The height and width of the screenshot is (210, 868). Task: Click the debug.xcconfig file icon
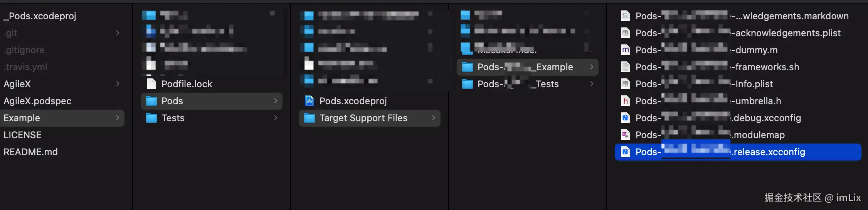[626, 118]
